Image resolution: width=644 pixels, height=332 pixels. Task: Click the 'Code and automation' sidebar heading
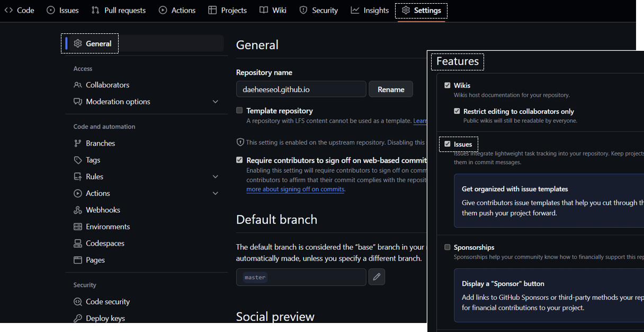click(104, 127)
